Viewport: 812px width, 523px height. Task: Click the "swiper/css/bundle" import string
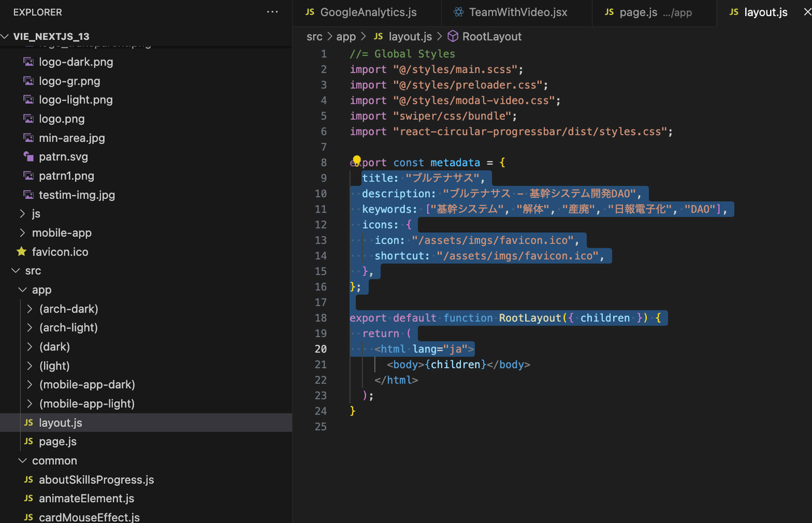click(x=452, y=116)
